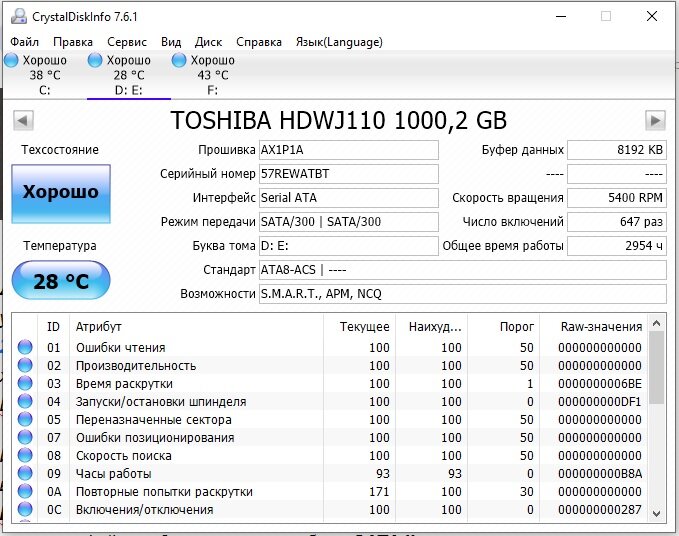Click the ID column header
The width and height of the screenshot is (679, 536).
click(54, 326)
